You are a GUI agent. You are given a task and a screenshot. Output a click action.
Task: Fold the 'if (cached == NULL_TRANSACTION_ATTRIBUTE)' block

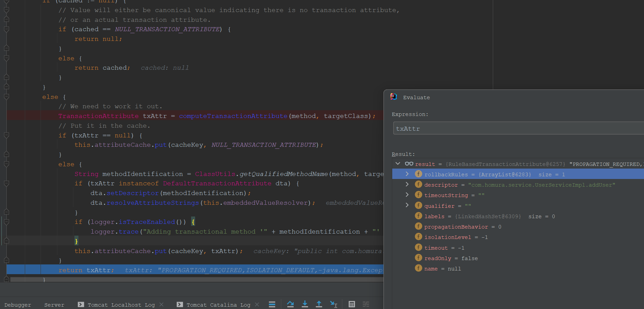[6, 29]
